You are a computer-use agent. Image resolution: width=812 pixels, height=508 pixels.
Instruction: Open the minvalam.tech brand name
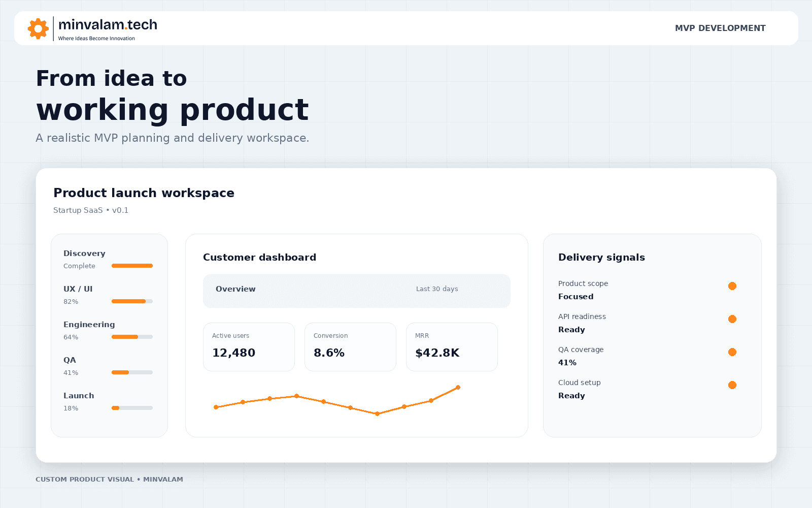pyautogui.click(x=108, y=24)
